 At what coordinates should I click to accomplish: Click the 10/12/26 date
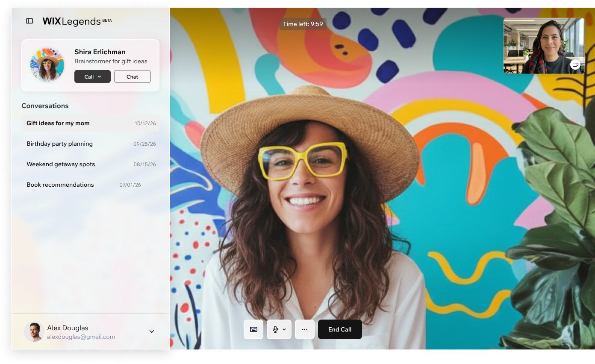(145, 123)
